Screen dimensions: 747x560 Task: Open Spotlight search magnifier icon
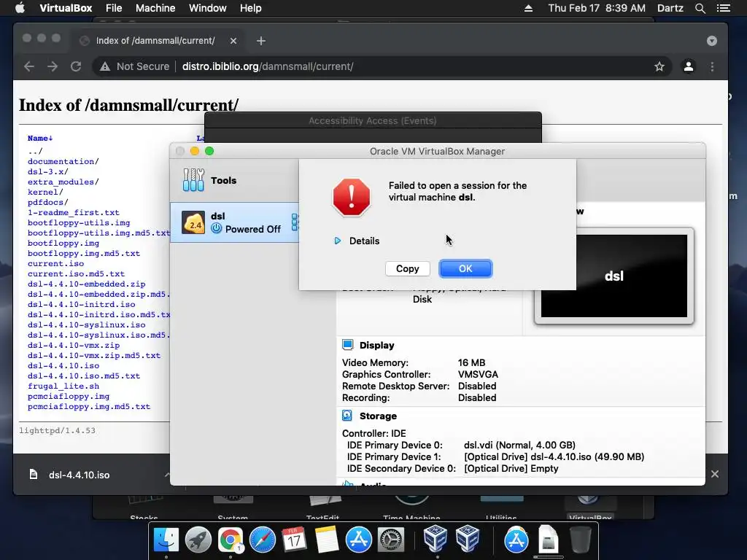tap(700, 8)
